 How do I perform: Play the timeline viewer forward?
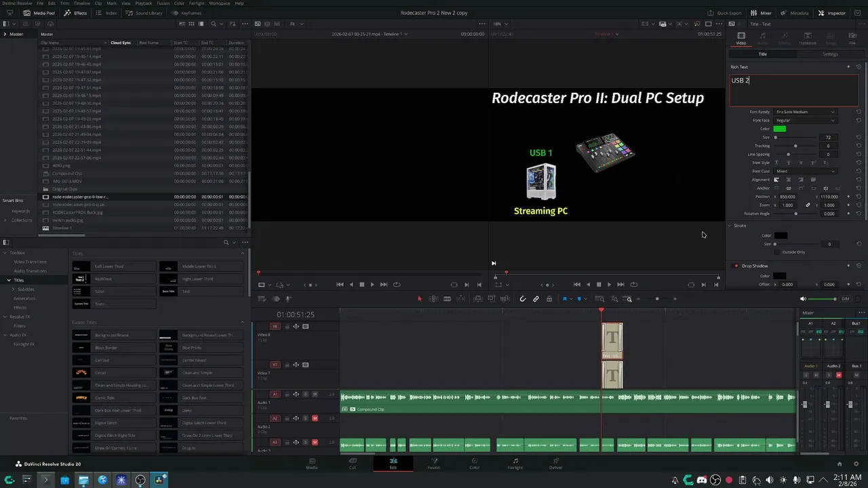(609, 285)
